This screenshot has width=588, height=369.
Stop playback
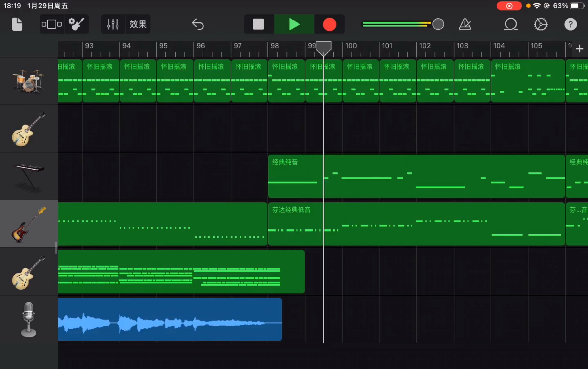click(259, 24)
